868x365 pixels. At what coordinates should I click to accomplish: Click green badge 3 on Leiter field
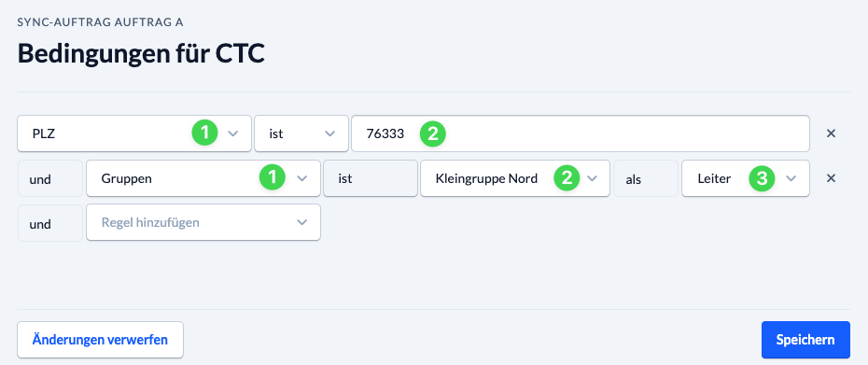pyautogui.click(x=762, y=178)
